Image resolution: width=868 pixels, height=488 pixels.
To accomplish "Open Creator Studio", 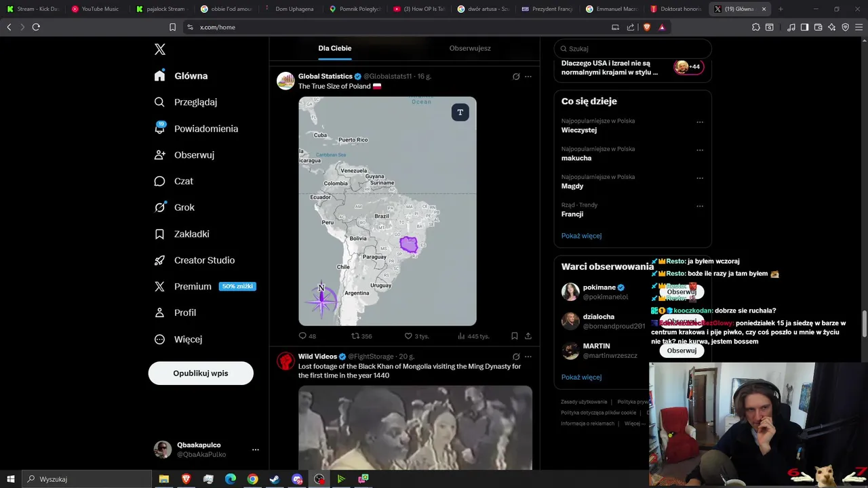I will 195,260.
